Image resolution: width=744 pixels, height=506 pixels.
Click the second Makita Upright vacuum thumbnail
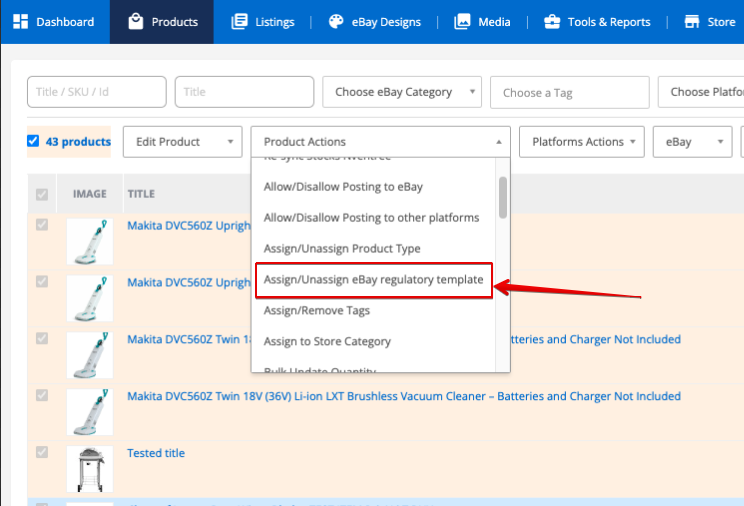[90, 299]
